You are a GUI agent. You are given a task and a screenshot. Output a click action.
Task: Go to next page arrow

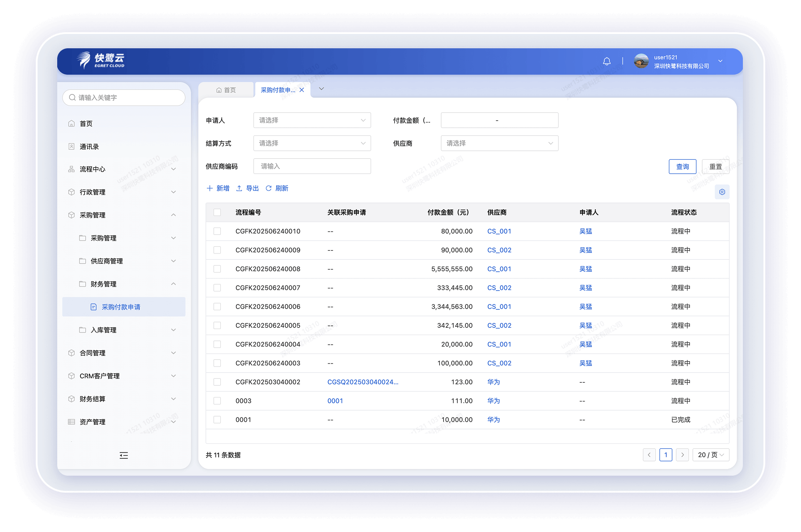pos(682,455)
